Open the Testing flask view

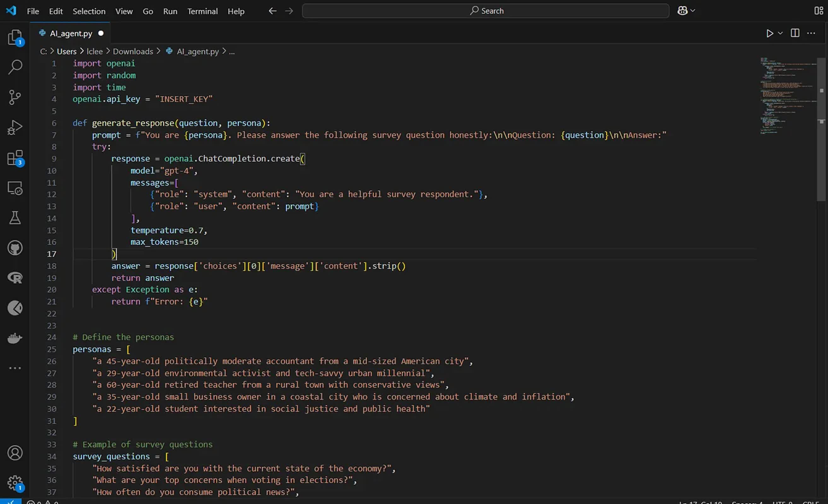[15, 218]
